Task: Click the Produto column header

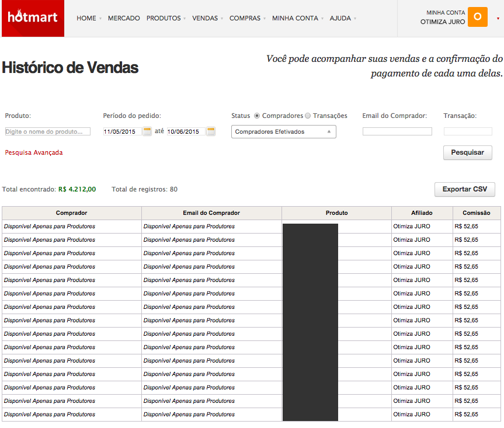Action: pyautogui.click(x=336, y=213)
